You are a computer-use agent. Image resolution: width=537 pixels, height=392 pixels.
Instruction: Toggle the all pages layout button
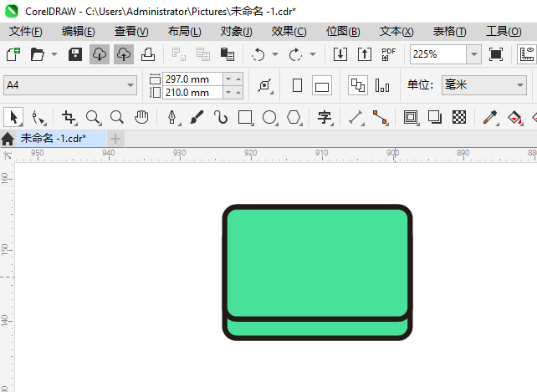click(358, 85)
